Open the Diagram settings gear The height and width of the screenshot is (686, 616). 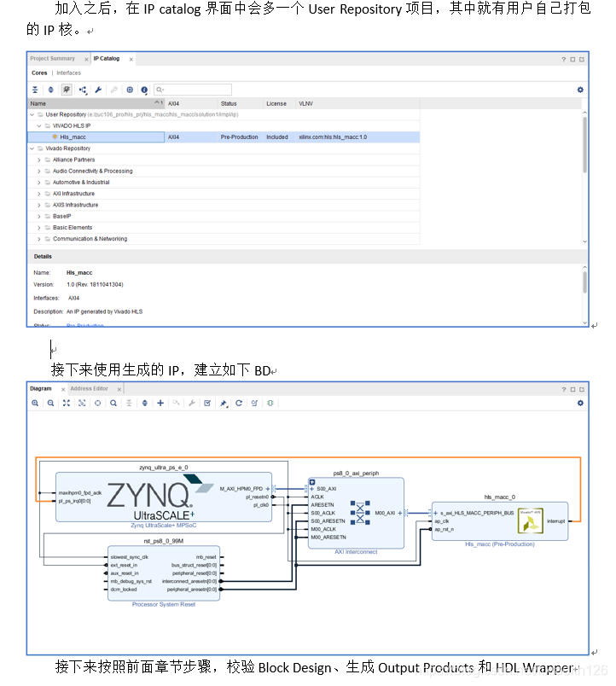[580, 404]
